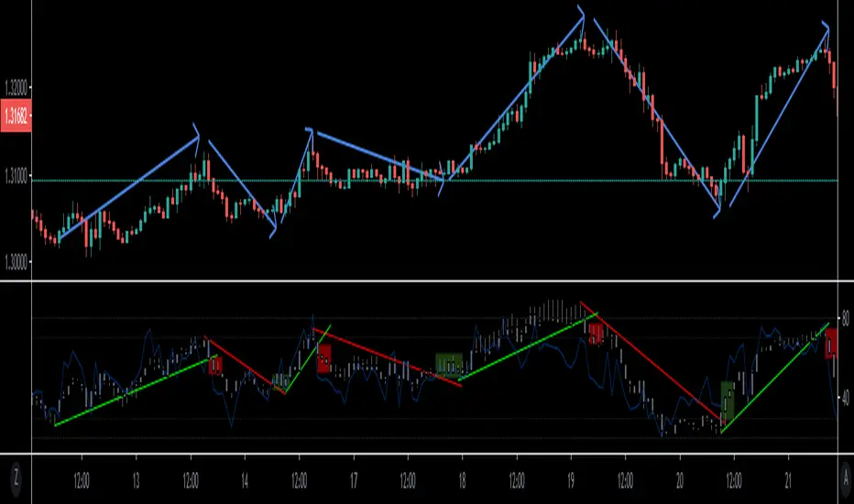The image size is (854, 504).
Task: Click the 40 level on indicator scale
Action: (846, 399)
